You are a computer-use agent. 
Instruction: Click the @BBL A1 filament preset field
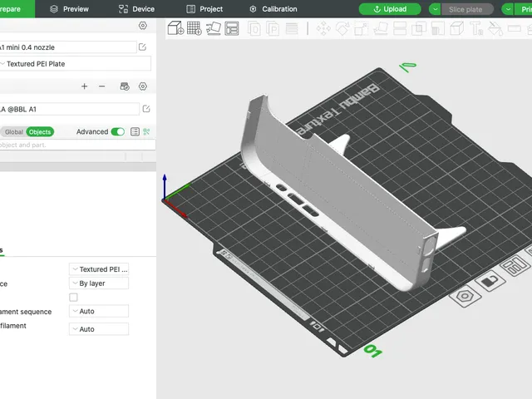69,109
